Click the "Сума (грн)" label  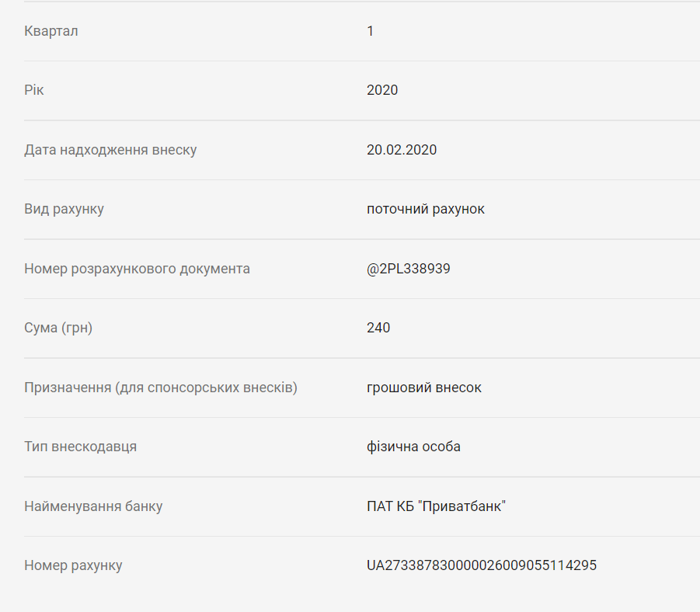[58, 328]
